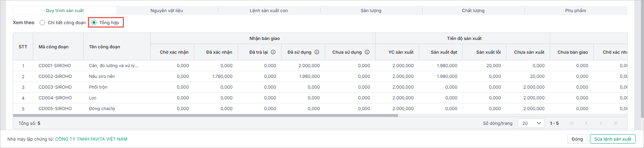The width and height of the screenshot is (644, 148).
Task: Open CÔNG TY TNHH FAVITA VIỆT NAM link
Action: click(x=91, y=139)
